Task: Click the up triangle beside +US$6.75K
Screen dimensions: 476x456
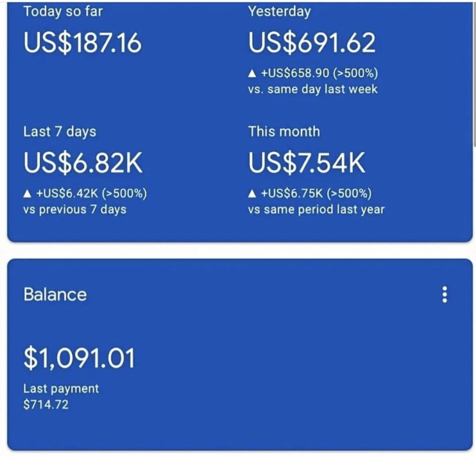Action: click(x=252, y=193)
